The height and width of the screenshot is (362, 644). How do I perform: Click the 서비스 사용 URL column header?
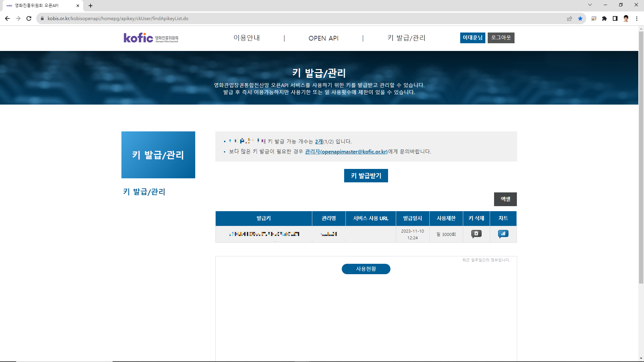click(x=371, y=218)
